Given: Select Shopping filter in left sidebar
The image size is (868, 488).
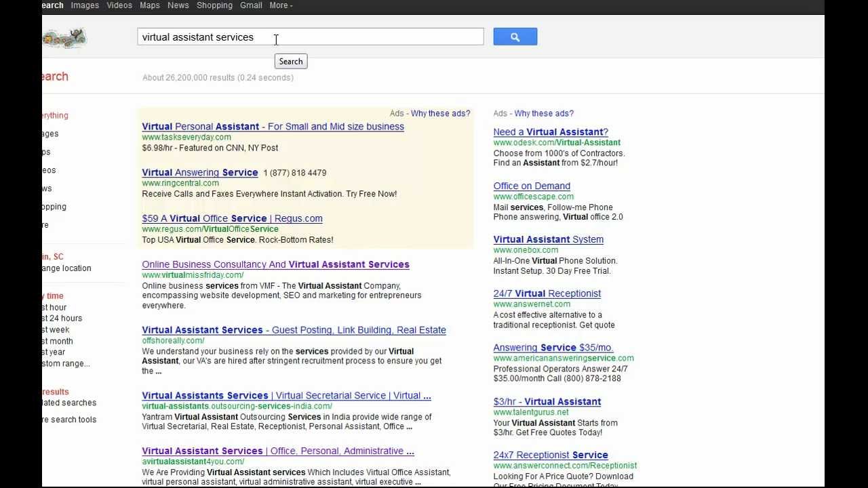Looking at the screenshot, I should point(54,207).
